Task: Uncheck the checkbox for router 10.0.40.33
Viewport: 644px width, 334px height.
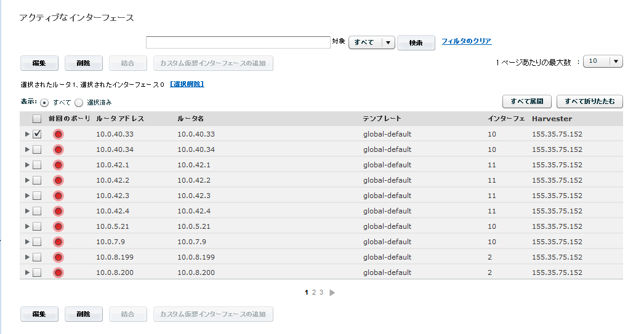Action: click(37, 134)
